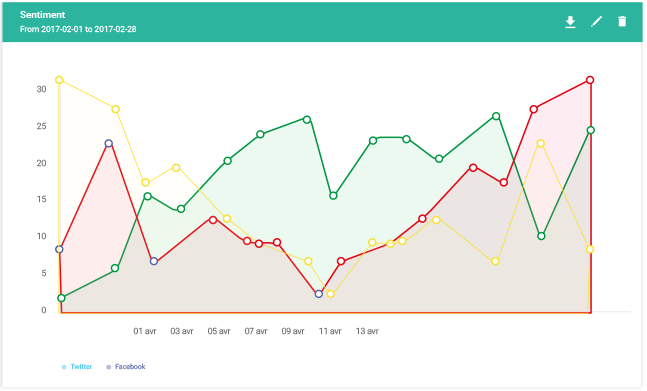Click the date range subtitle text
The image size is (647, 391).
pyautogui.click(x=78, y=29)
